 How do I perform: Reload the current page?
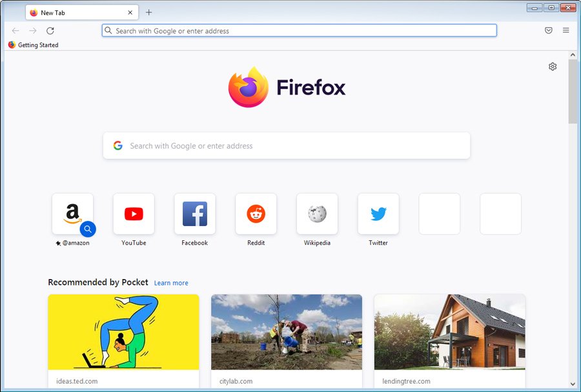50,30
